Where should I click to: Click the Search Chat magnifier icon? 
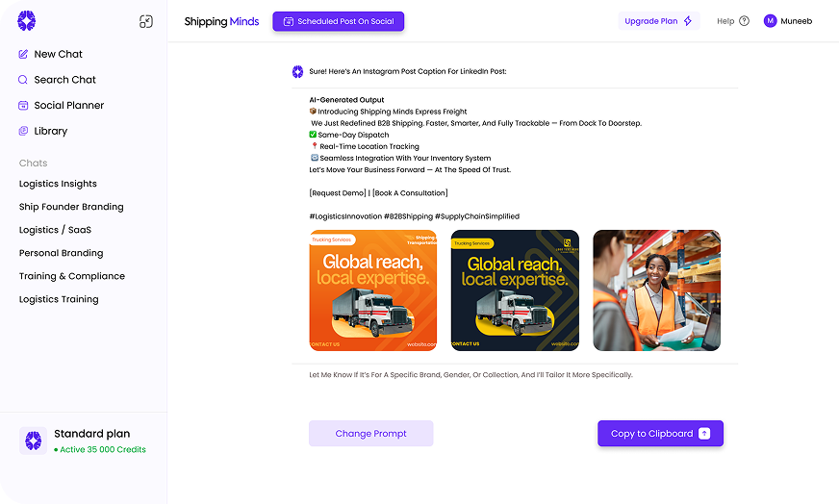tap(23, 80)
